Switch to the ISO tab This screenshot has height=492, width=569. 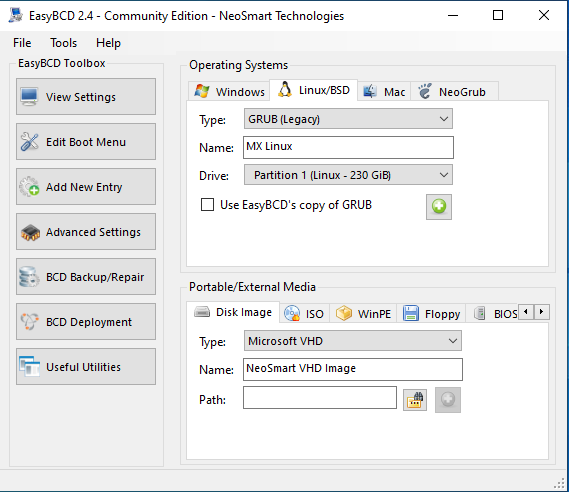tap(304, 313)
